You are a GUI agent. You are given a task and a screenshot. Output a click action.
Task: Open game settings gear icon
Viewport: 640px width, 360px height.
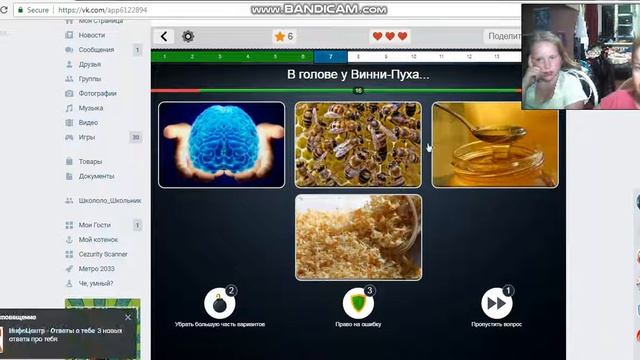tap(188, 37)
